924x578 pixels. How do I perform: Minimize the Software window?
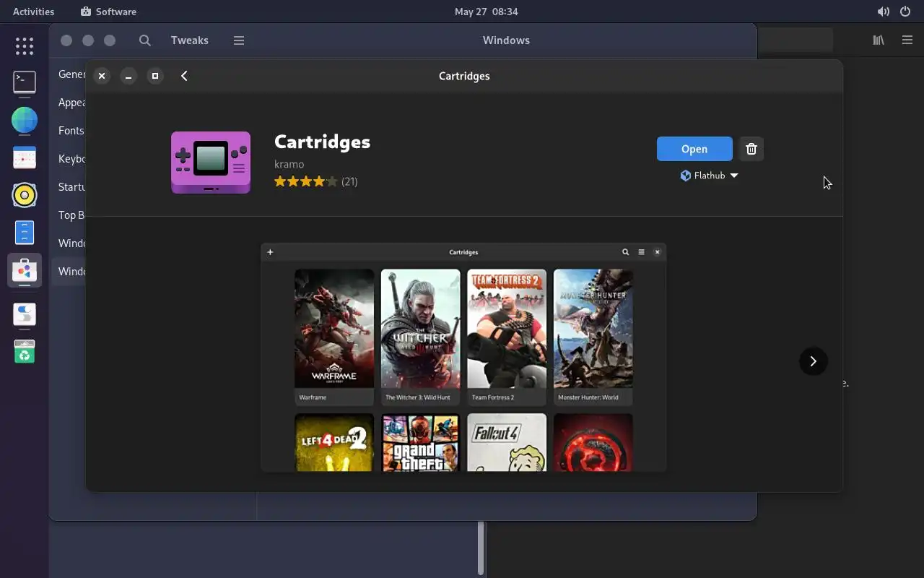click(x=128, y=76)
